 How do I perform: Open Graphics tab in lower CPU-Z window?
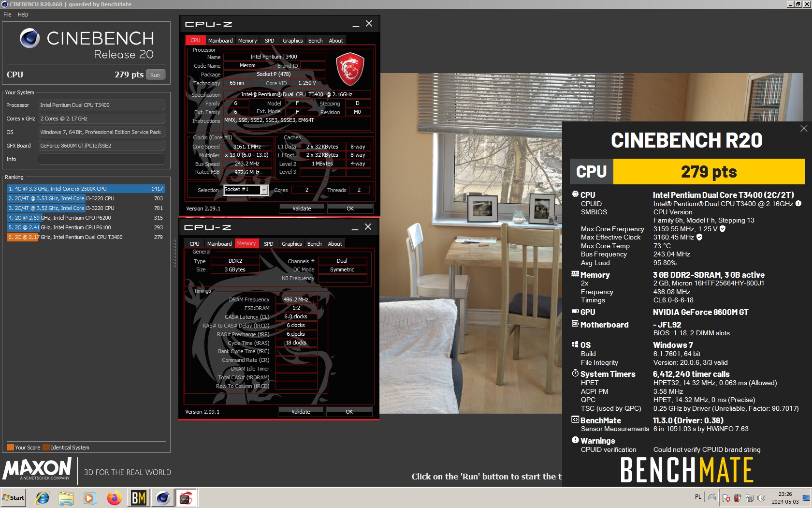click(x=291, y=244)
